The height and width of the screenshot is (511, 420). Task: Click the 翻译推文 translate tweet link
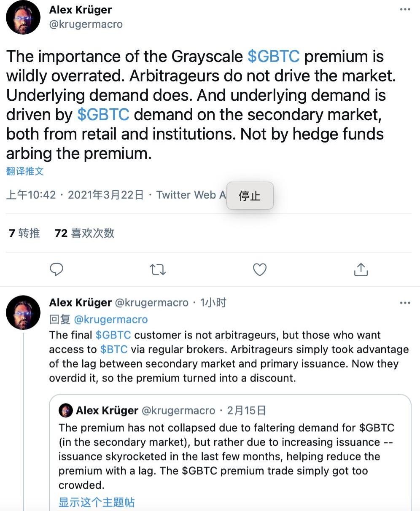pyautogui.click(x=25, y=171)
